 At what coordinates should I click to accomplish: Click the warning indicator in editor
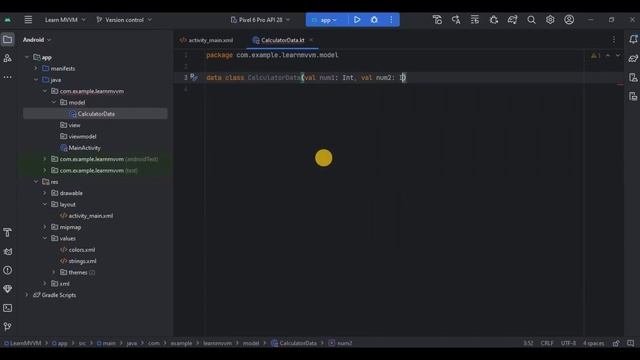(596, 55)
